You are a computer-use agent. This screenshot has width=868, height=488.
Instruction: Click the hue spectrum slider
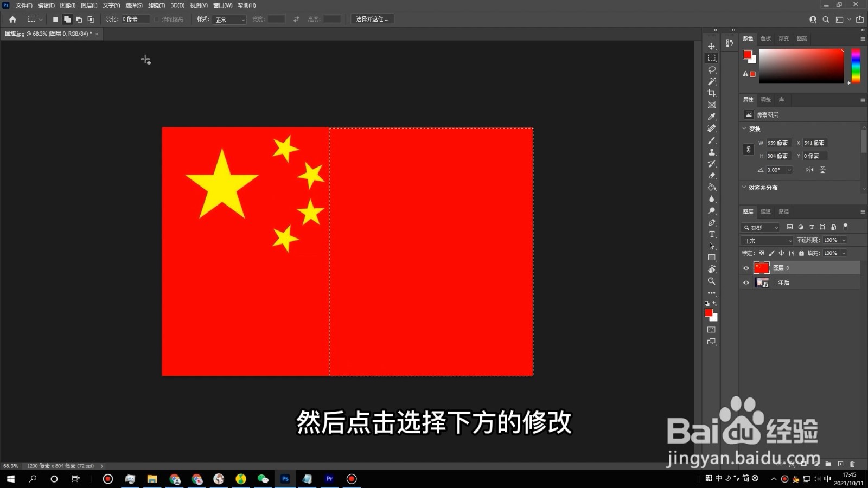pos(856,66)
